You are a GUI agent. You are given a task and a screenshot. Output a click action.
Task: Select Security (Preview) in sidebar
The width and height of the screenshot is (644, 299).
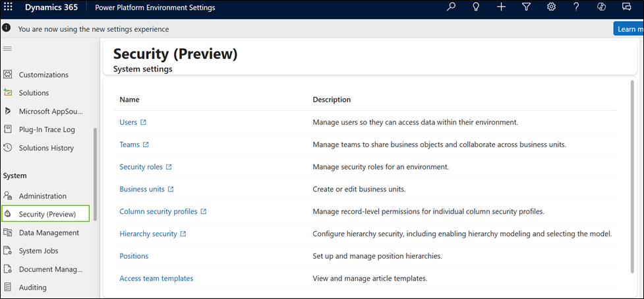tap(47, 214)
